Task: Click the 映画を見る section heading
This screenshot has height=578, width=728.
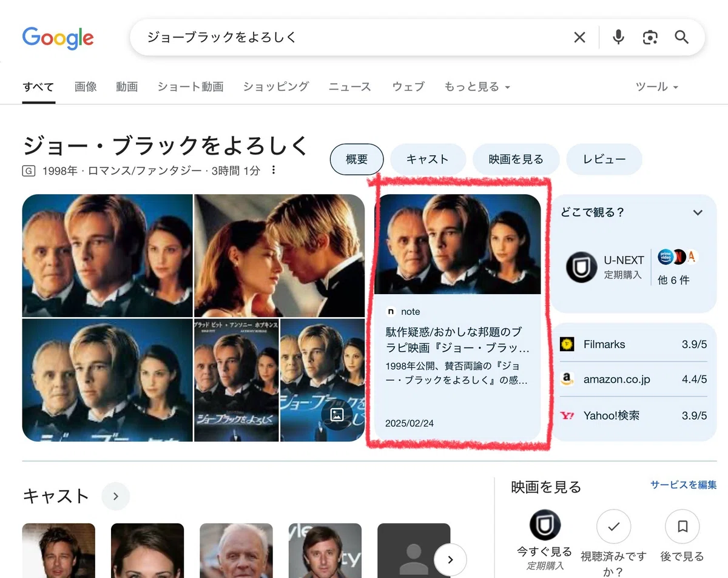Action: [546, 487]
